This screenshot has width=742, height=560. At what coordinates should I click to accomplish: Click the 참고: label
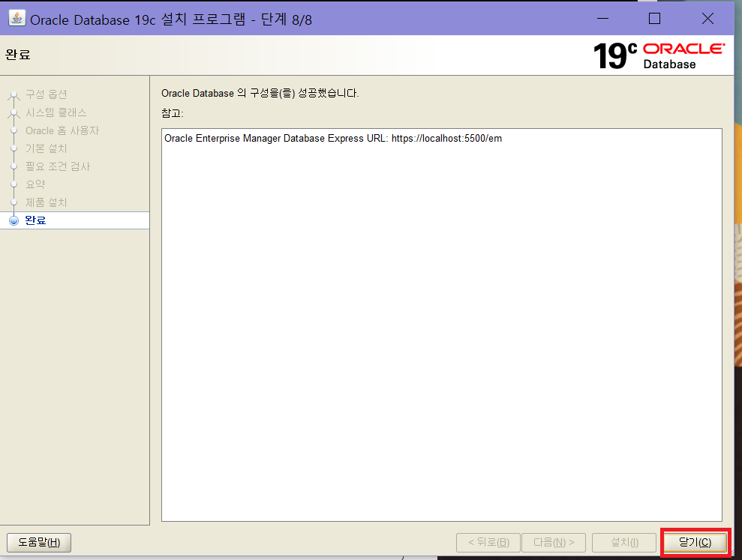pos(173,113)
